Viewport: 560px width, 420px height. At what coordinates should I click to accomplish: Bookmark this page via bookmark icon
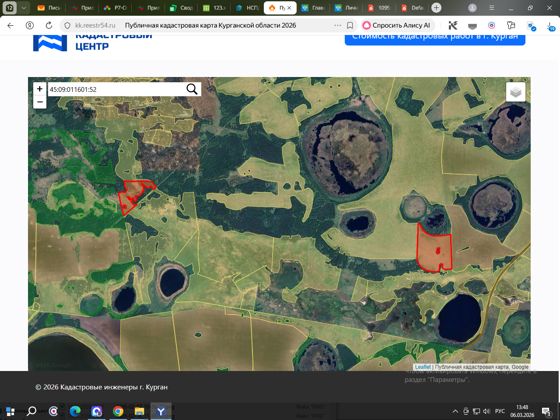point(350,25)
